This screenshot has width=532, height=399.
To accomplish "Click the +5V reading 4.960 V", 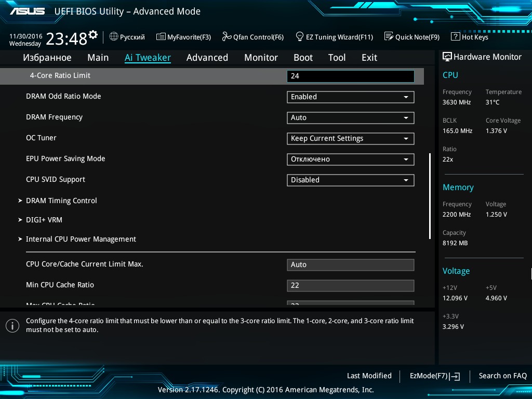I will [x=496, y=298].
